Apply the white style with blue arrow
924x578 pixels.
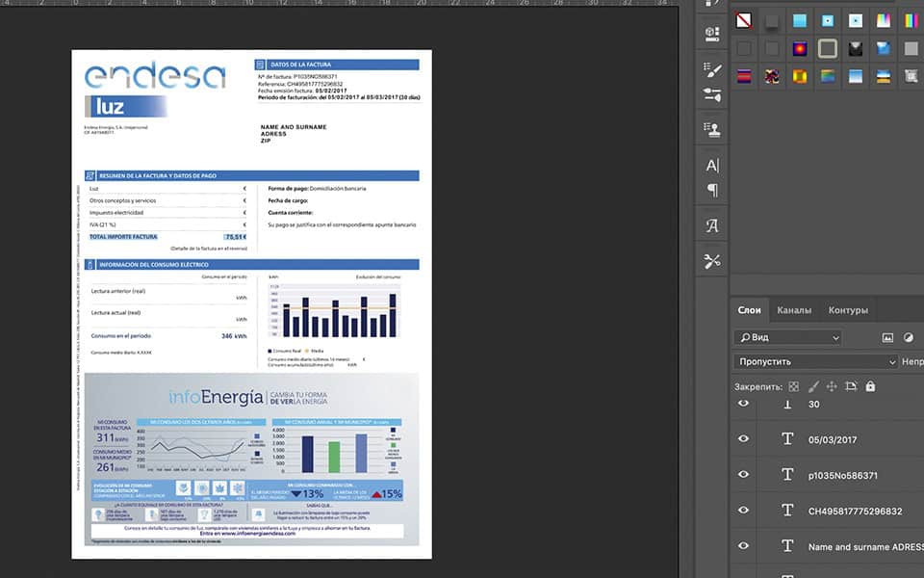tap(855, 20)
